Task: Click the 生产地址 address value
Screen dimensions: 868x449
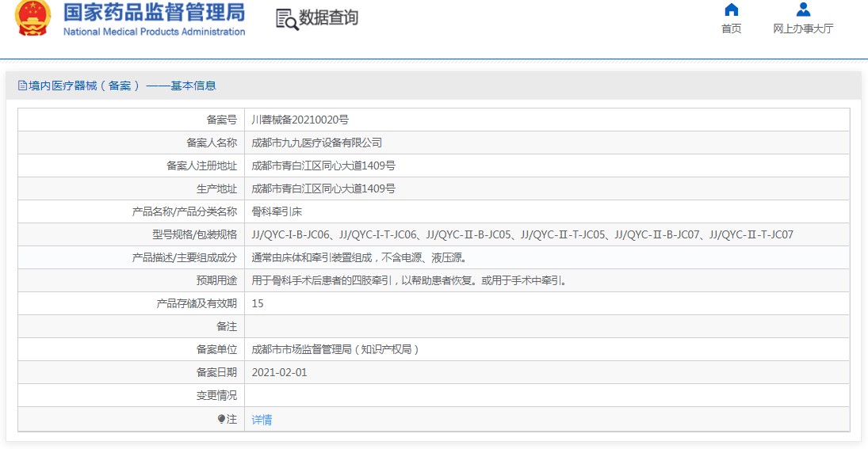Action: click(x=323, y=188)
